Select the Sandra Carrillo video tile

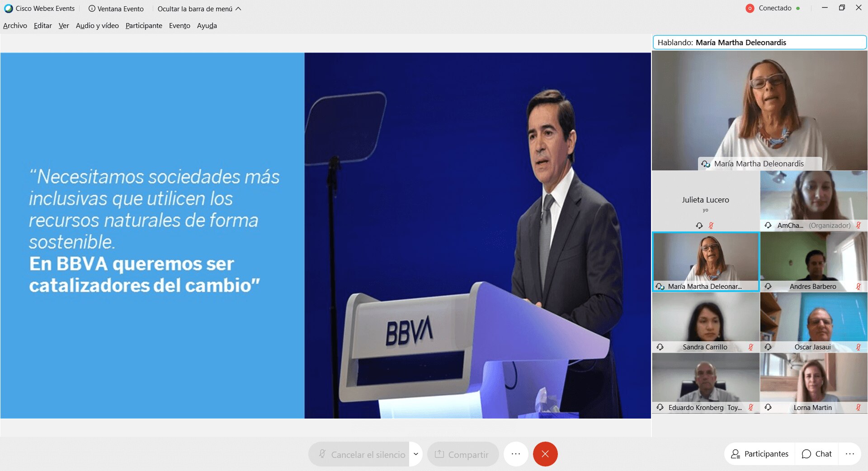(x=706, y=322)
